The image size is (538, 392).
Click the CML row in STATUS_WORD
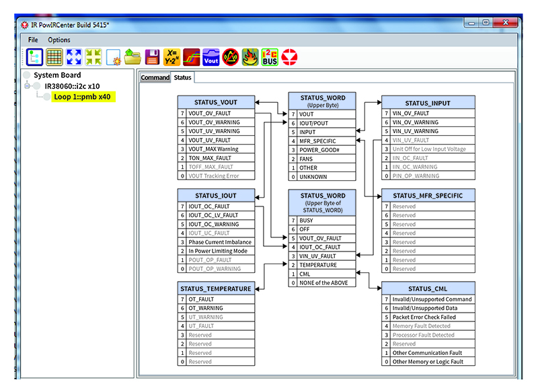click(322, 274)
